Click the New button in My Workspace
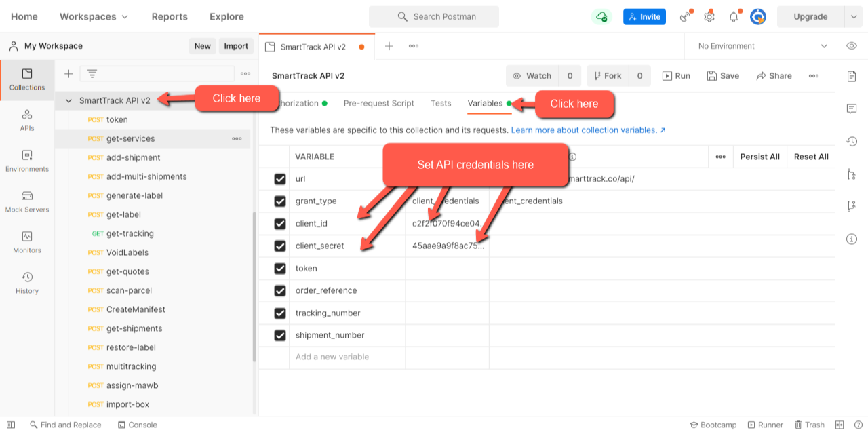This screenshot has height=432, width=868. tap(203, 46)
